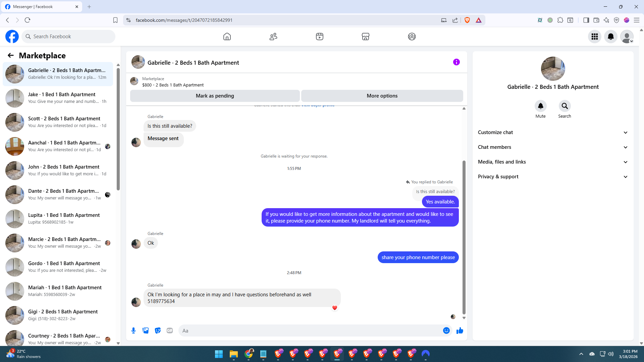644x362 pixels.
Task: Mute this conversation with the bell
Action: point(540,106)
